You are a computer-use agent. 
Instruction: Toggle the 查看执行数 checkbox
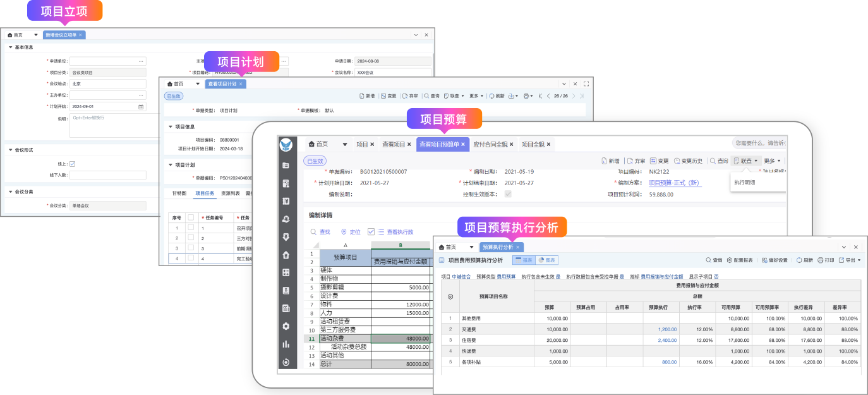coord(371,232)
